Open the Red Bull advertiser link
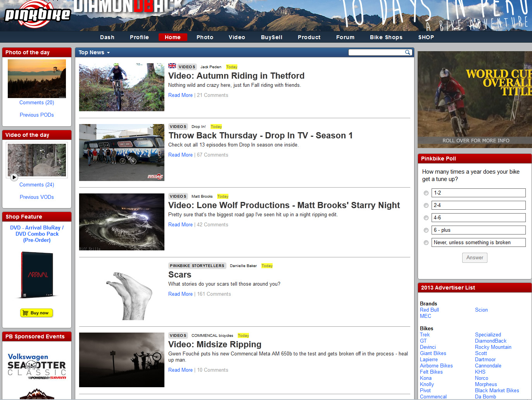 point(429,310)
